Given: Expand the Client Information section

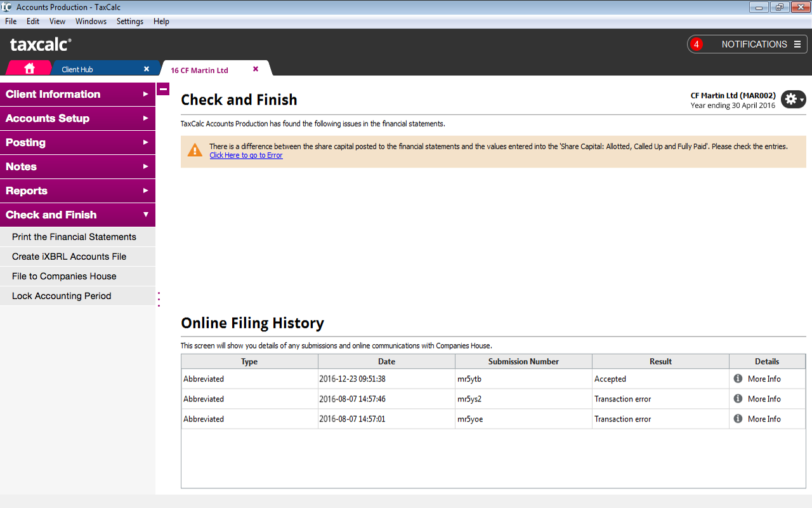Looking at the screenshot, I should tap(77, 94).
